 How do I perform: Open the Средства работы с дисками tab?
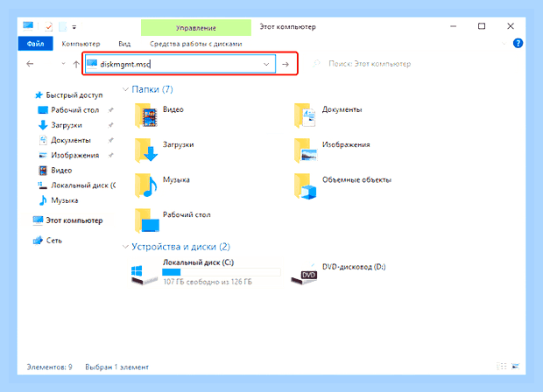tap(195, 44)
